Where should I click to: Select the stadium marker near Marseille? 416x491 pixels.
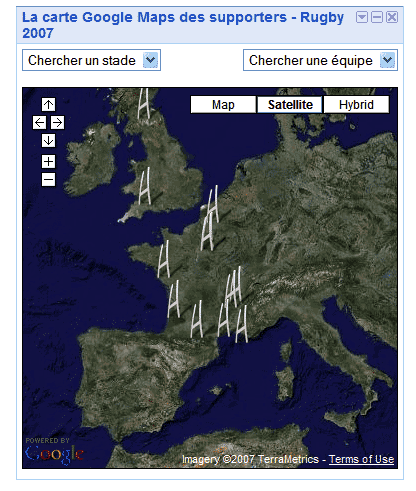241,324
